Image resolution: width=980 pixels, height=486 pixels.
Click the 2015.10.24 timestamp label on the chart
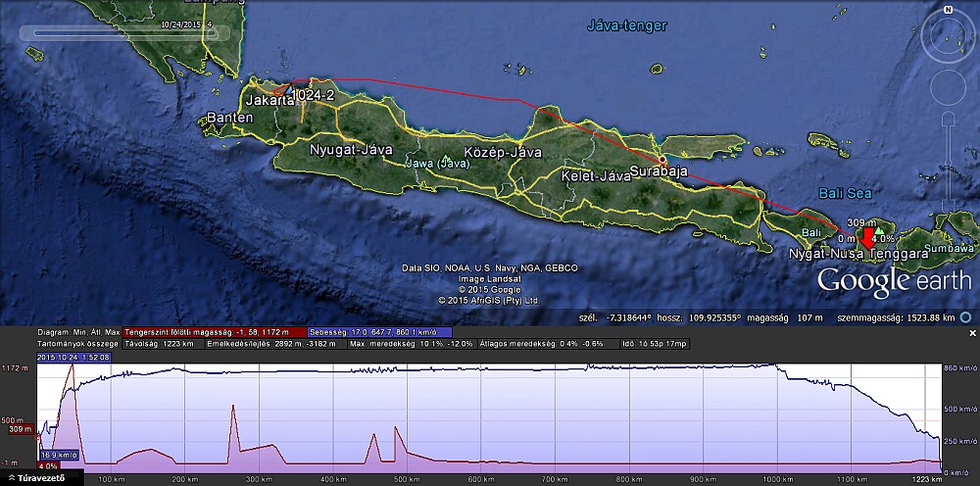tap(74, 357)
